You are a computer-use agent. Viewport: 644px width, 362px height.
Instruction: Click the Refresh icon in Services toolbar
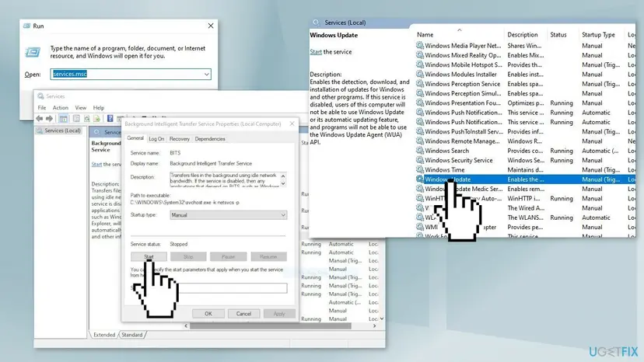pyautogui.click(x=86, y=119)
